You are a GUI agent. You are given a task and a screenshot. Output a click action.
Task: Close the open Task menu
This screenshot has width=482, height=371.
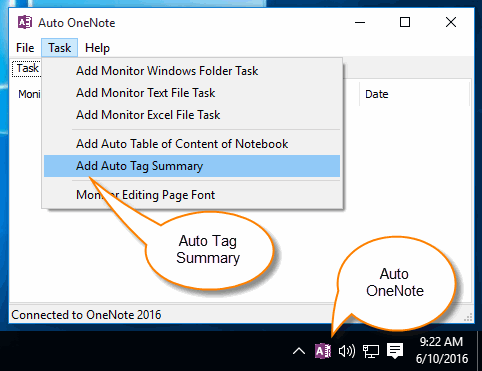pos(59,48)
